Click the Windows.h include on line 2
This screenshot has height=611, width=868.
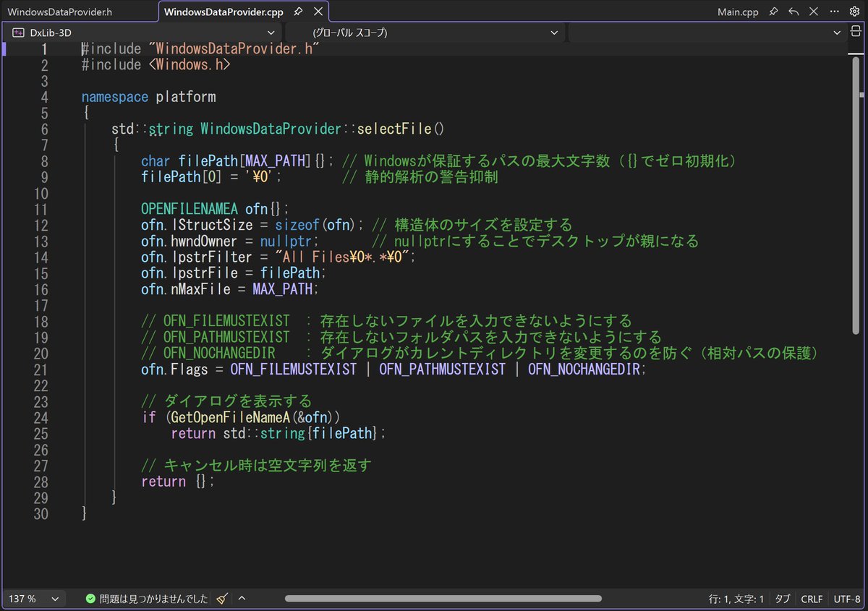(x=190, y=65)
